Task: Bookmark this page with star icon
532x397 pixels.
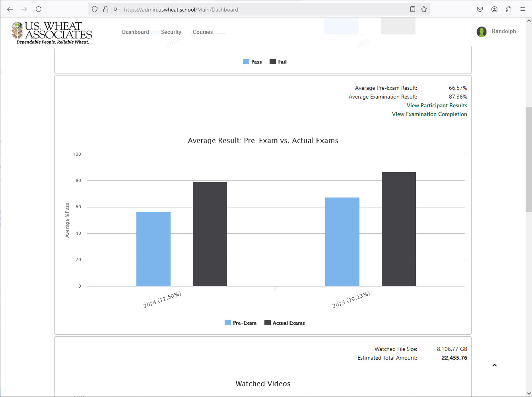Action: point(424,9)
